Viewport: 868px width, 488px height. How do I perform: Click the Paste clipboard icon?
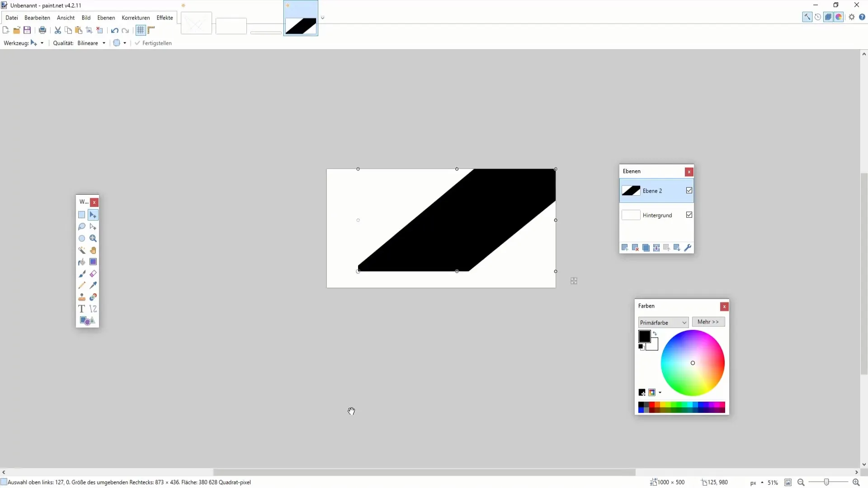pos(79,30)
